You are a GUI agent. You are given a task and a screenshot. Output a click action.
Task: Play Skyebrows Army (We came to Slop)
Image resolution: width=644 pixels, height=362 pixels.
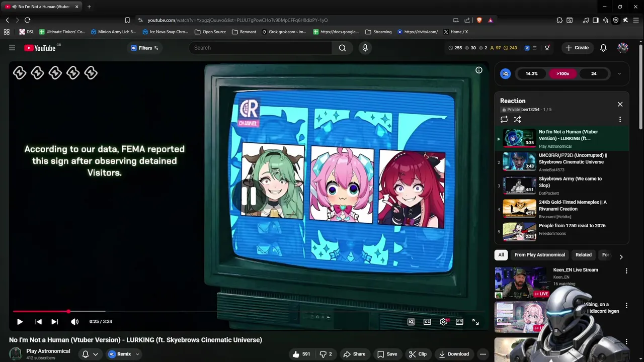click(562, 186)
